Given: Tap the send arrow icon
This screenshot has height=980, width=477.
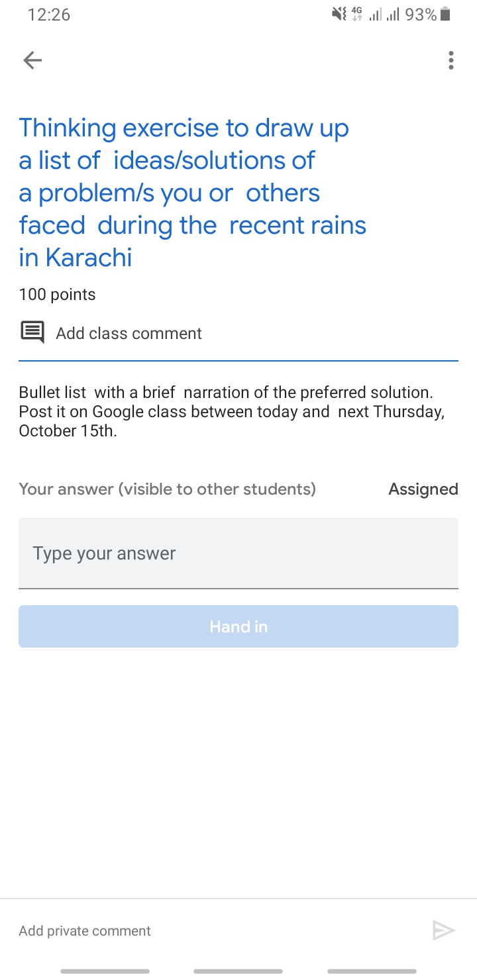Looking at the screenshot, I should 443,930.
